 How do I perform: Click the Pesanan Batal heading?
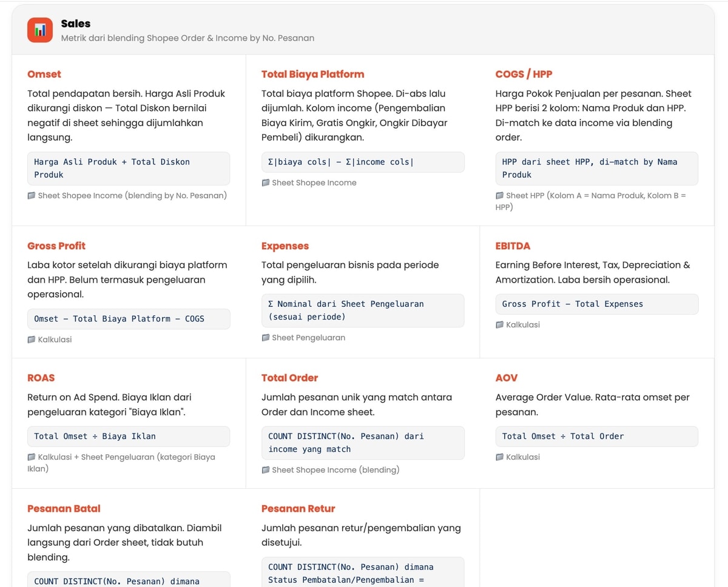64,508
